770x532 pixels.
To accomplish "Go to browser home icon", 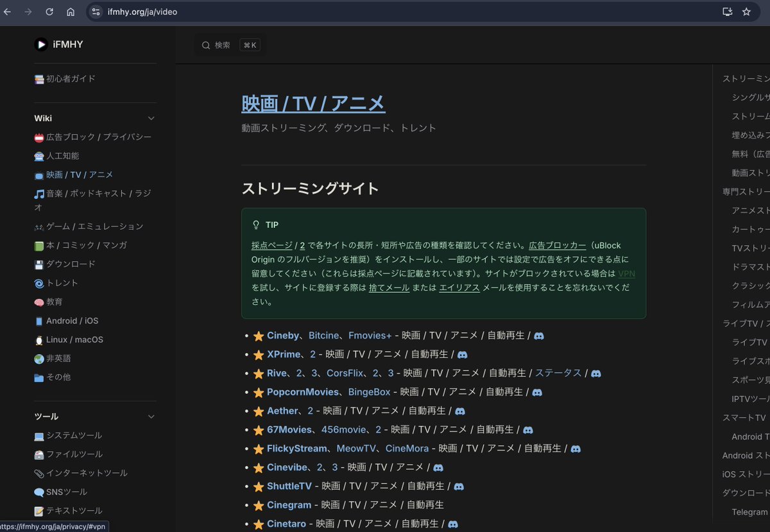I will [x=71, y=12].
